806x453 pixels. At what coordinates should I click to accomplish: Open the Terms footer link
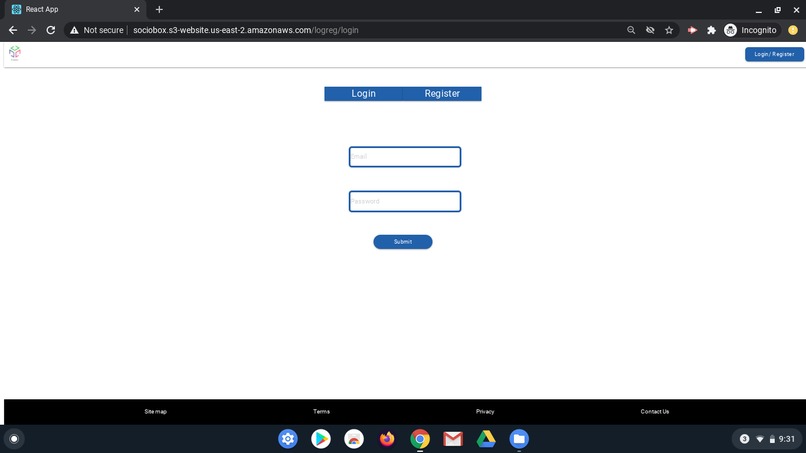pyautogui.click(x=321, y=411)
